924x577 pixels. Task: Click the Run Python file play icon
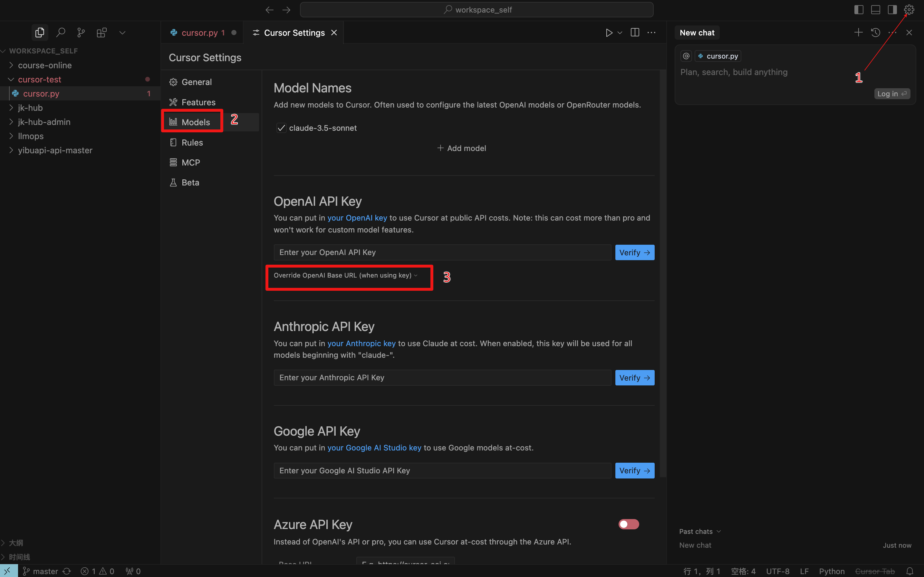(609, 33)
